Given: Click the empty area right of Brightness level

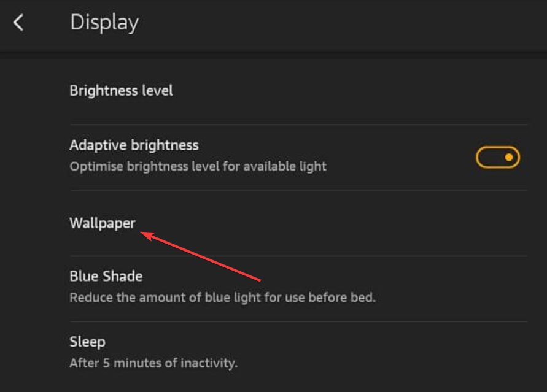Looking at the screenshot, I should [344, 91].
